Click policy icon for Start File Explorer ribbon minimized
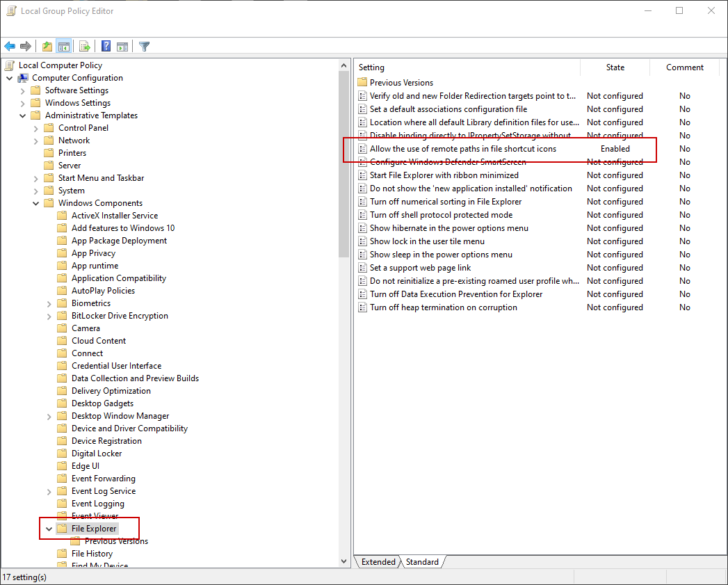Viewport: 728px width, 585px height. tap(362, 175)
